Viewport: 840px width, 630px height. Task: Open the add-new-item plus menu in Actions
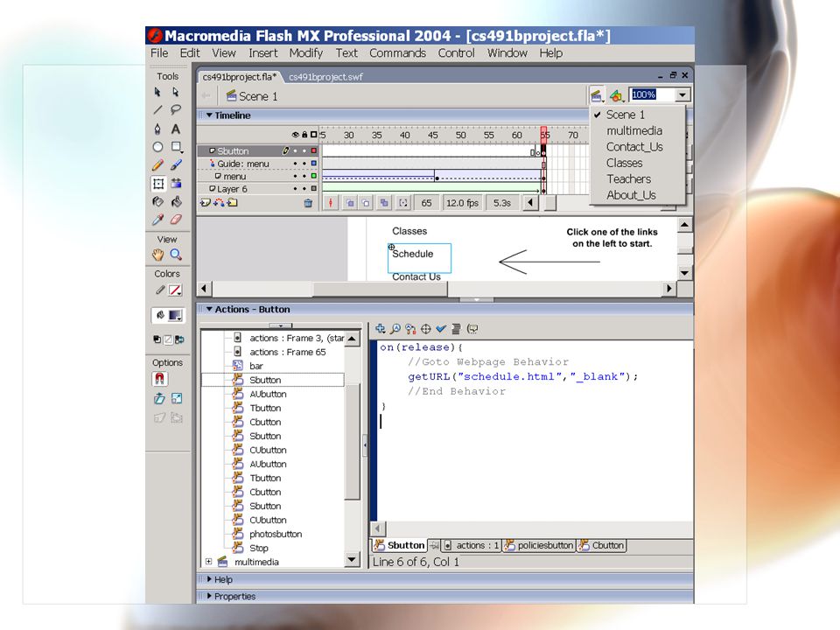pos(381,328)
